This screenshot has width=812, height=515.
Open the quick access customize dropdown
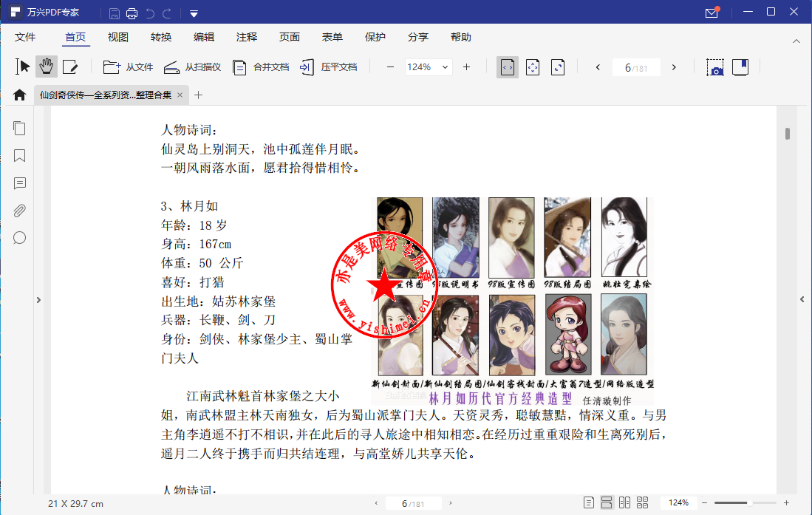pos(194,13)
